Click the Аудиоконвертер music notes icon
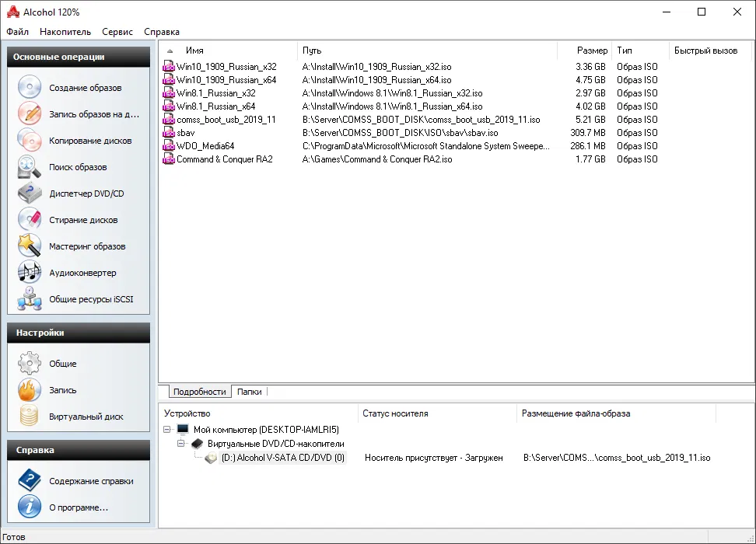Screen dimensions: 756x544 pos(30,272)
